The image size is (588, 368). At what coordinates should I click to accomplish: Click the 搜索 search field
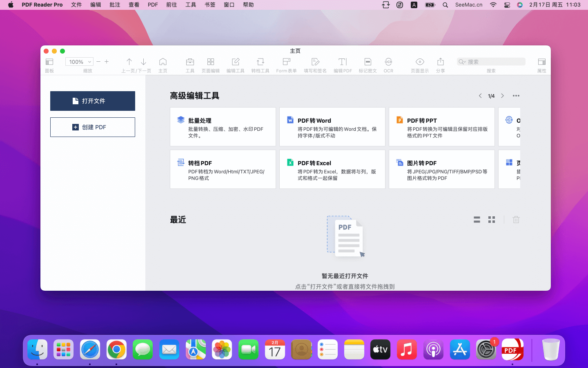(491, 62)
